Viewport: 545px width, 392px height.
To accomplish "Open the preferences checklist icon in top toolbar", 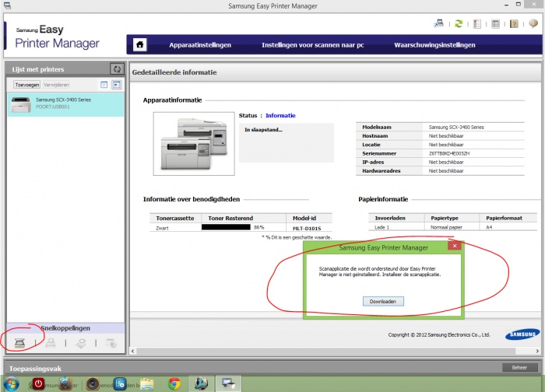I will coord(476,23).
